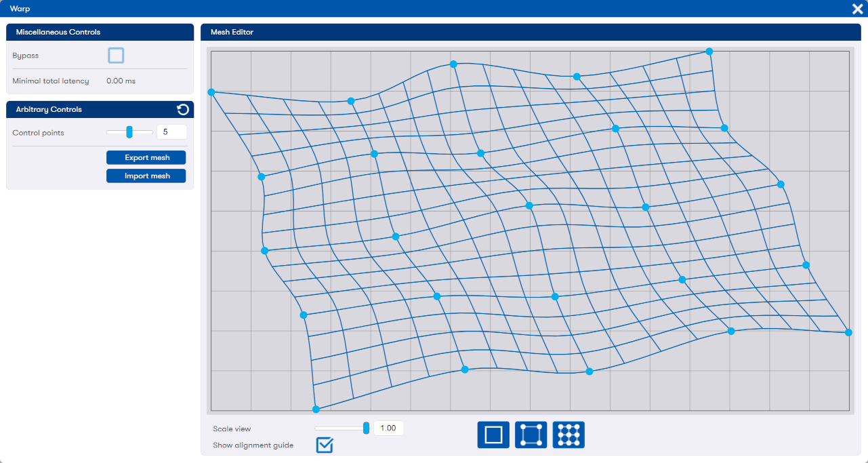Collapse the Miscellaneous Controls panel header

pyautogui.click(x=100, y=32)
